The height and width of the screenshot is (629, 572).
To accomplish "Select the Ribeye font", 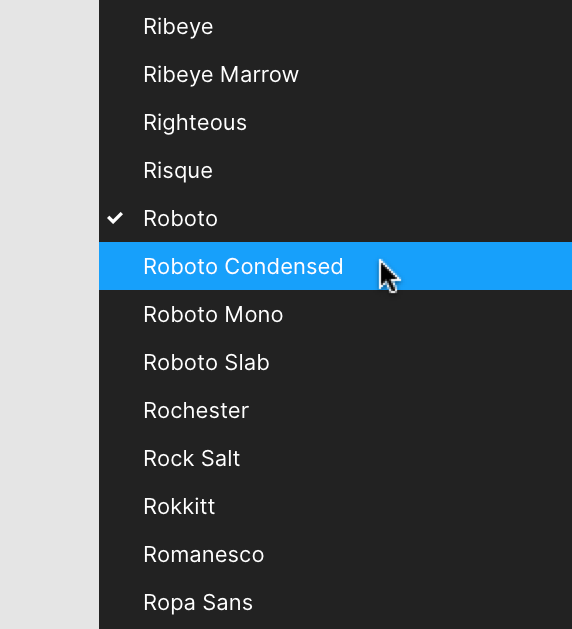I will tap(335, 26).
